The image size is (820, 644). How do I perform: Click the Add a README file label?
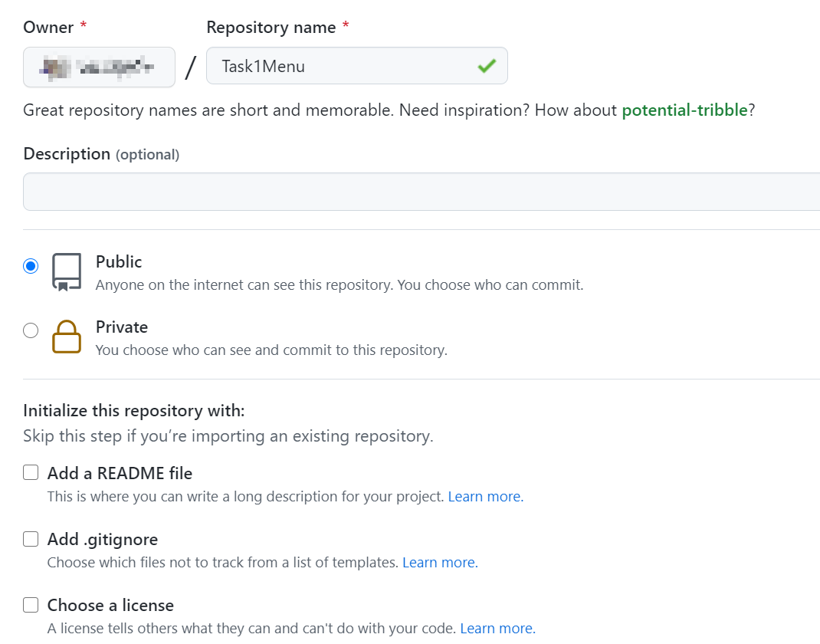120,474
